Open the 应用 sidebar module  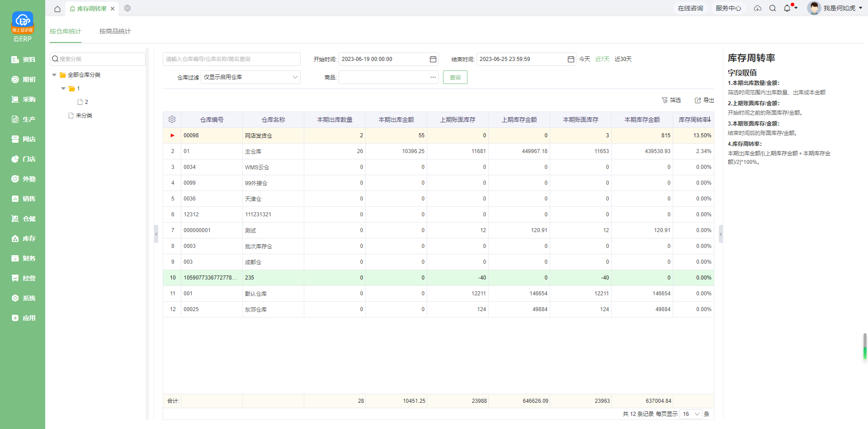[x=23, y=318]
